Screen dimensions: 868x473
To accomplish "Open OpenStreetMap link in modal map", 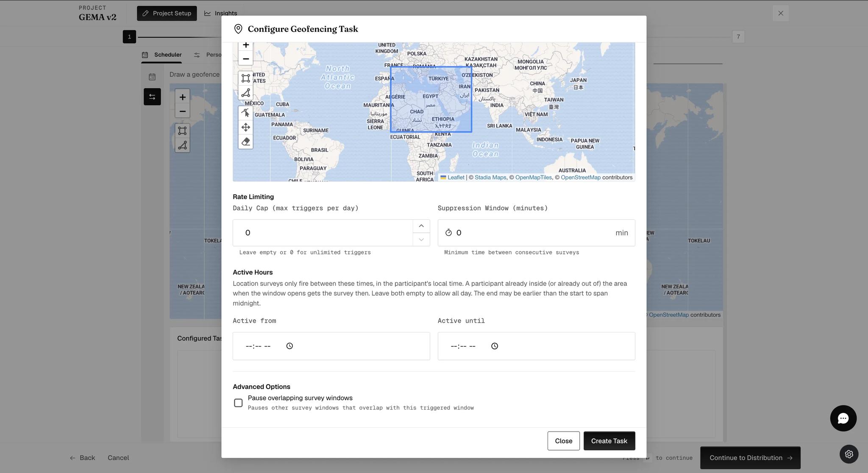I will 581,177.
